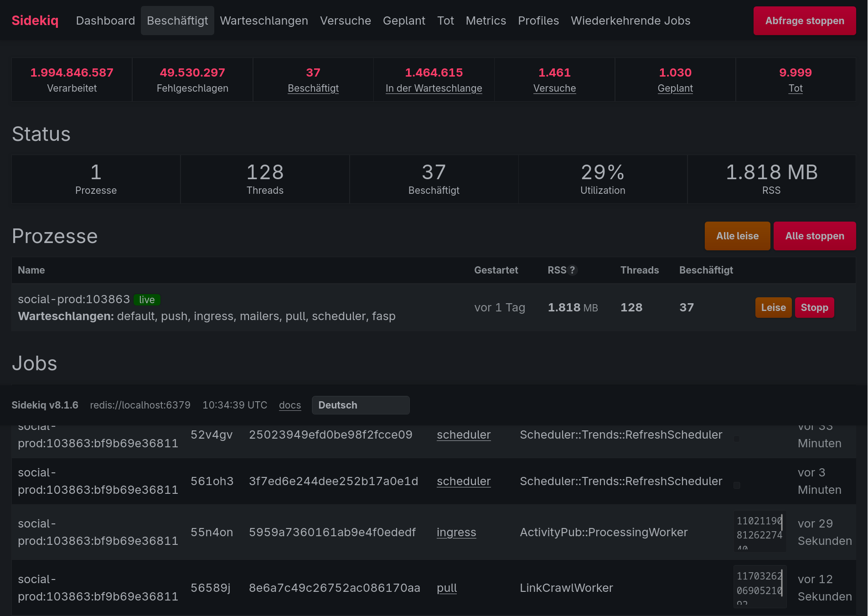This screenshot has width=868, height=616.
Task: Go to the Warteschlangen tab
Action: (264, 21)
